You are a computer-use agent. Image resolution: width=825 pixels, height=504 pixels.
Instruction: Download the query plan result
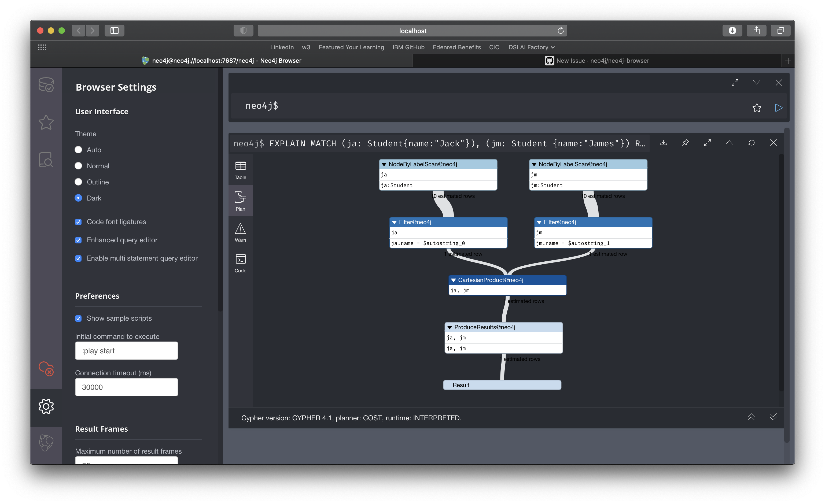click(663, 143)
